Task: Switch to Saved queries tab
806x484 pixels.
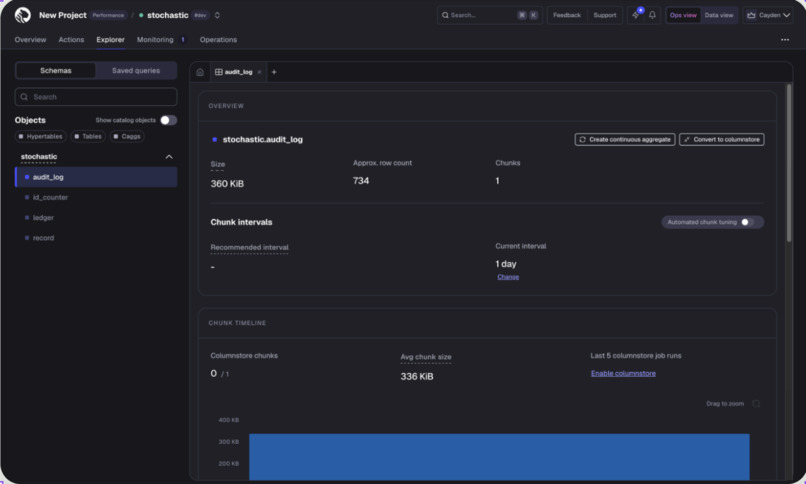Action: pos(136,70)
